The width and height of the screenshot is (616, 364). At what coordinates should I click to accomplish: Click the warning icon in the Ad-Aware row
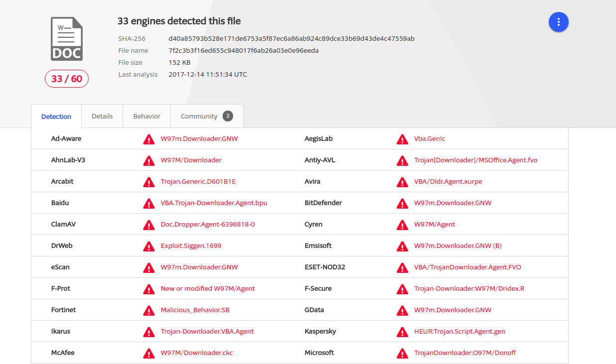[x=149, y=139]
